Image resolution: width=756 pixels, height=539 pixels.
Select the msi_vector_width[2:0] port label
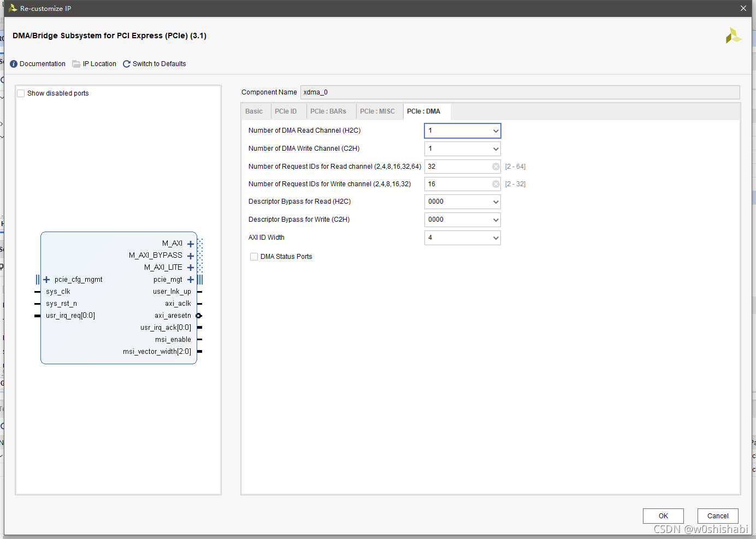click(x=157, y=352)
